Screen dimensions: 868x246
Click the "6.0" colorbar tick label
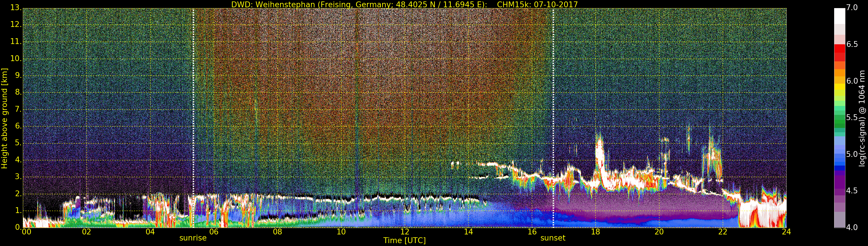tap(852, 81)
